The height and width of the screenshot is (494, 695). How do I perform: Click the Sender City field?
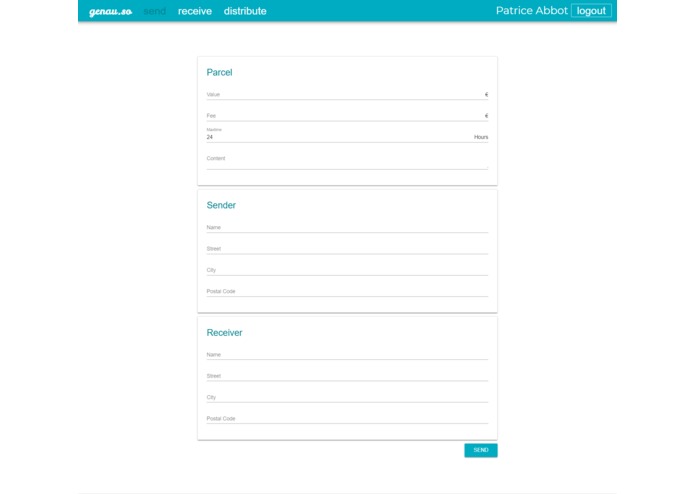[x=347, y=270]
